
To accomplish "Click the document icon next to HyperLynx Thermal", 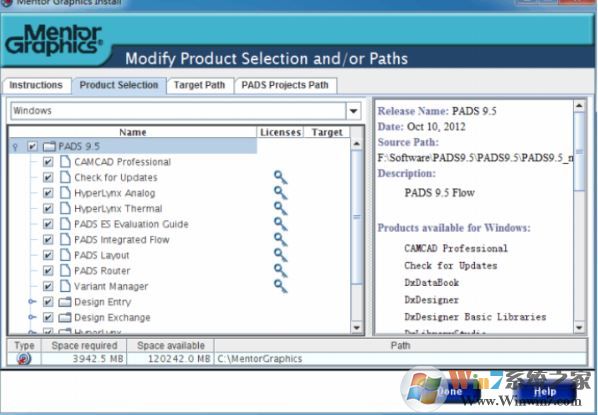I will 65,209.
